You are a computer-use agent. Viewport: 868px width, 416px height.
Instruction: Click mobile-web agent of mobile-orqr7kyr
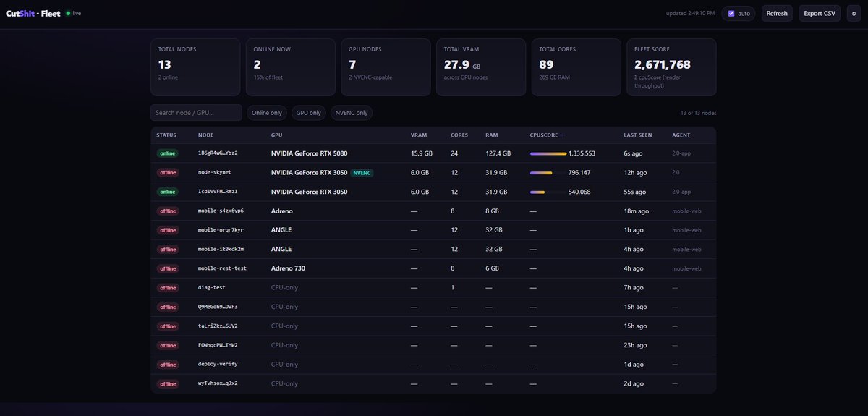click(686, 230)
